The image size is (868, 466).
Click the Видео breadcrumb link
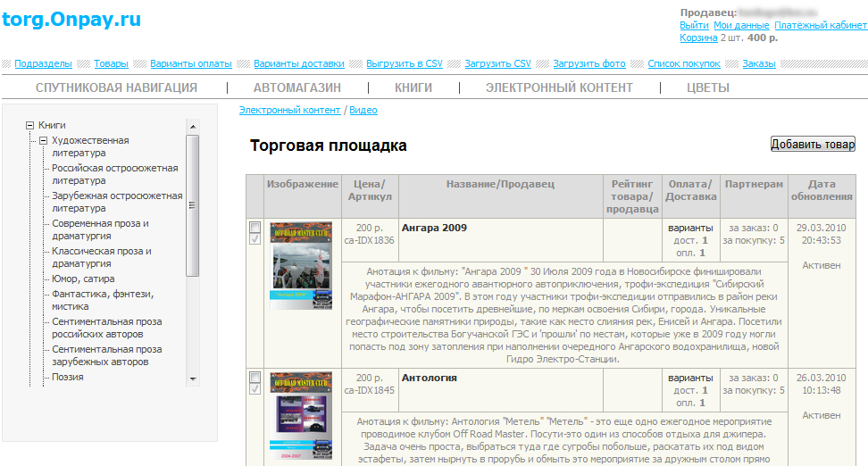[x=363, y=110]
